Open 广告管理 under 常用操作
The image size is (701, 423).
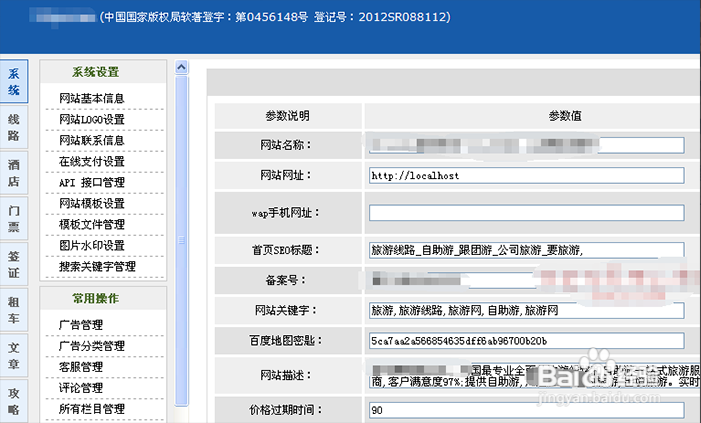click(81, 325)
